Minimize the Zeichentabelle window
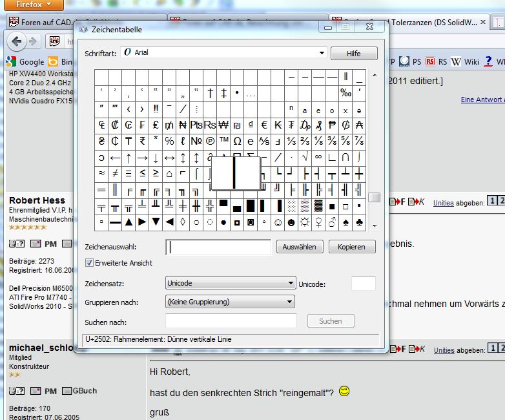The height and width of the screenshot is (420, 505). coord(328,27)
